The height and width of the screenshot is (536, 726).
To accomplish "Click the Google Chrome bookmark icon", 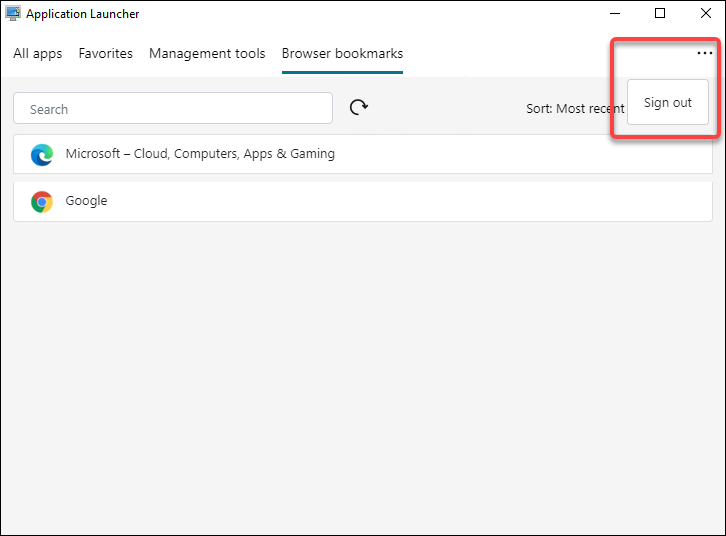I will point(42,202).
